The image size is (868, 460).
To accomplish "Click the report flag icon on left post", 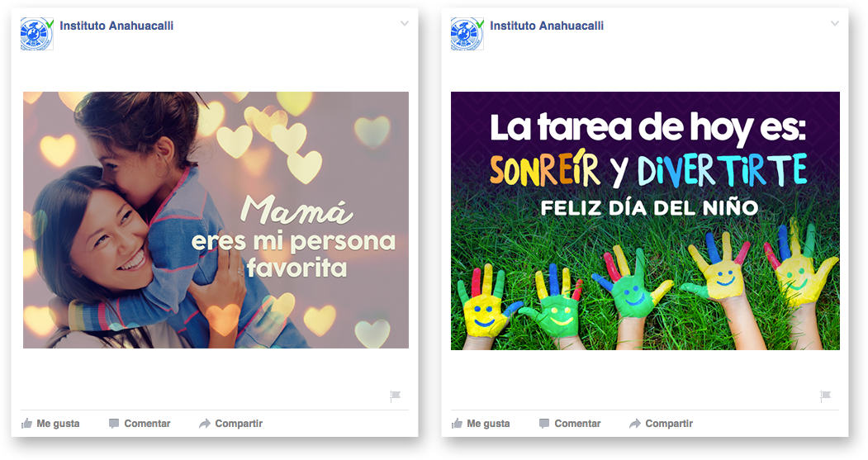I will tap(396, 396).
